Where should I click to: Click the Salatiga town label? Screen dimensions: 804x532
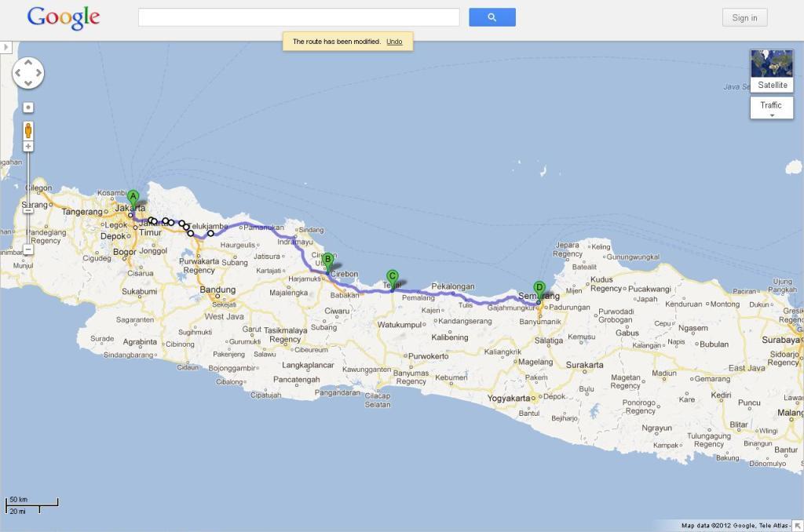click(549, 341)
